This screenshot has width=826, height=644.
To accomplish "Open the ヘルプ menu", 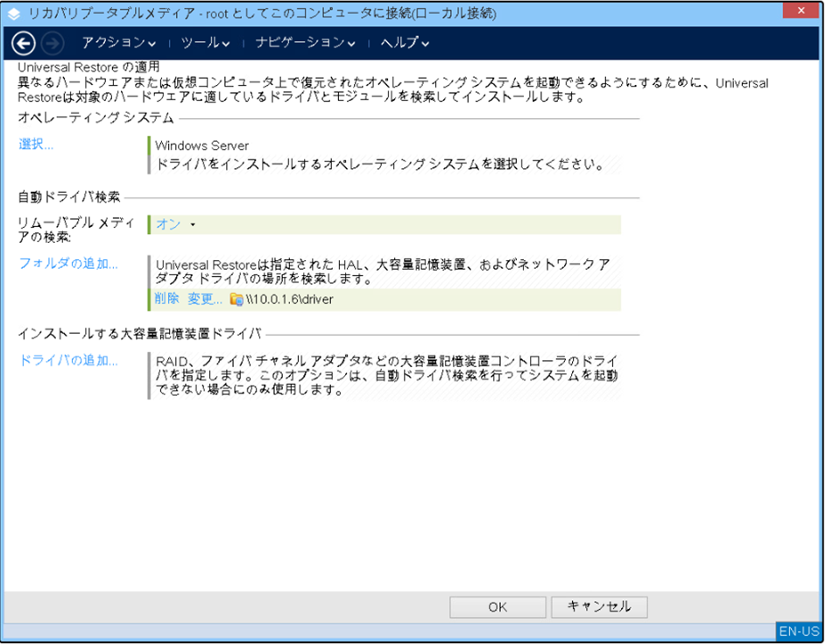I will click(x=405, y=42).
